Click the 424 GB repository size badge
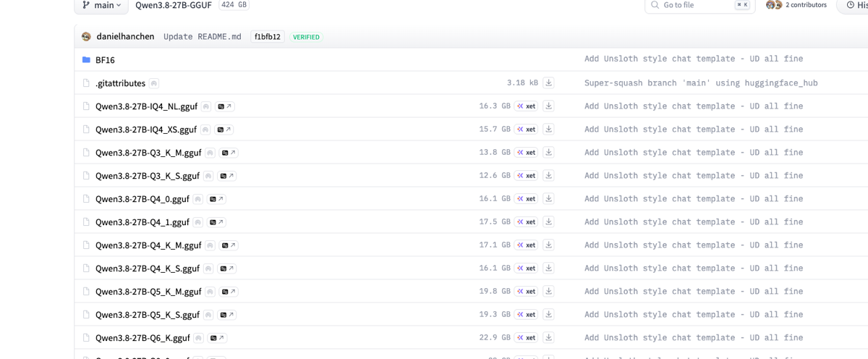 234,4
